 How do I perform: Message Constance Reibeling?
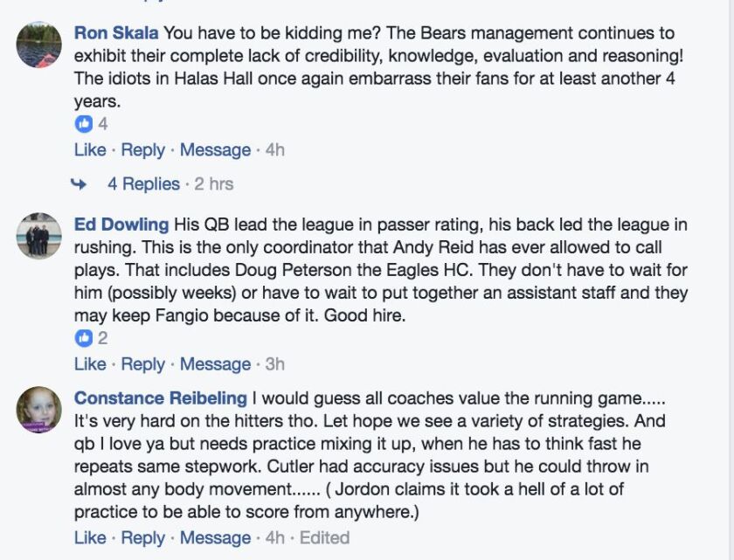[215, 537]
